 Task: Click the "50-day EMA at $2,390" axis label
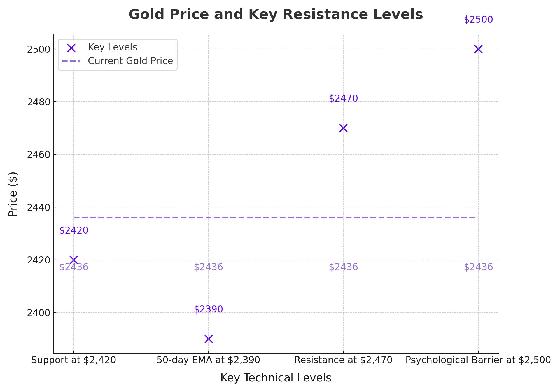pos(209,360)
